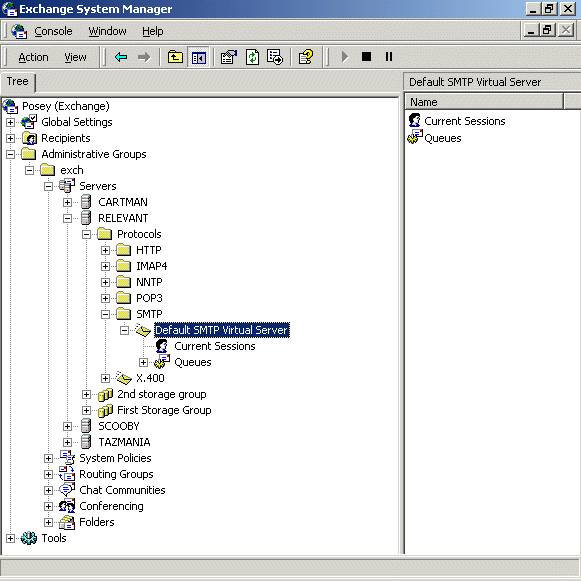The height and width of the screenshot is (581, 581).
Task: Open the Console menu
Action: 53,31
